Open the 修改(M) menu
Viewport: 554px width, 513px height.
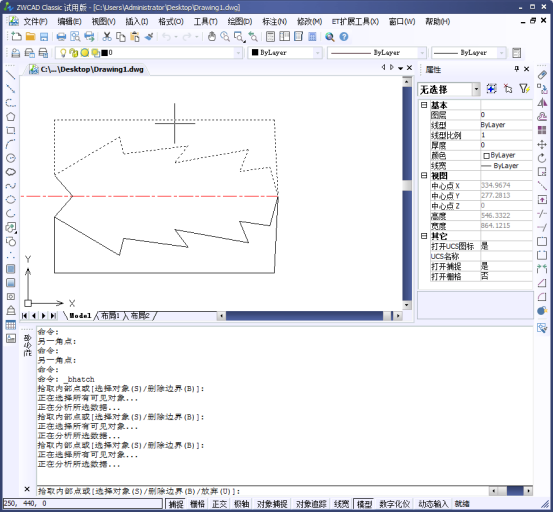tap(309, 22)
